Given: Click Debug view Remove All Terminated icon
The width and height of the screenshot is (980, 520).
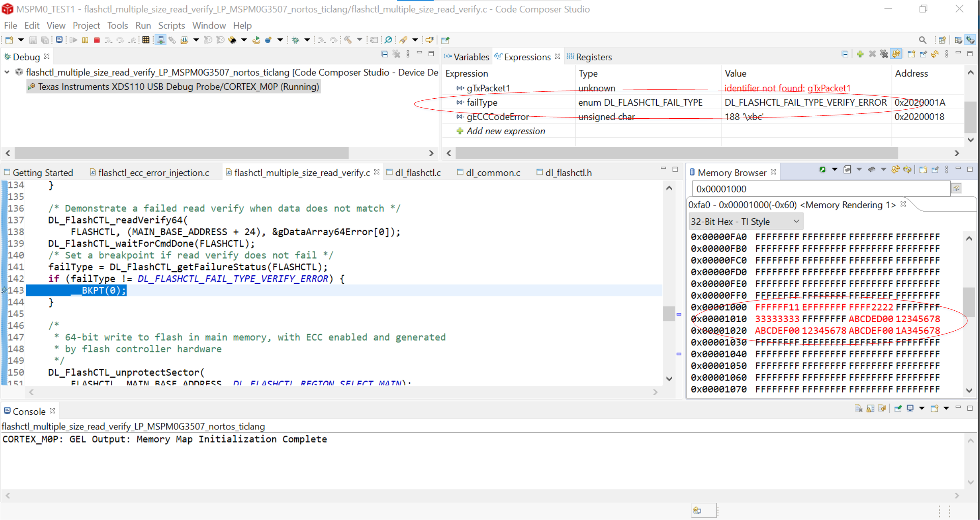Looking at the screenshot, I should 396,54.
